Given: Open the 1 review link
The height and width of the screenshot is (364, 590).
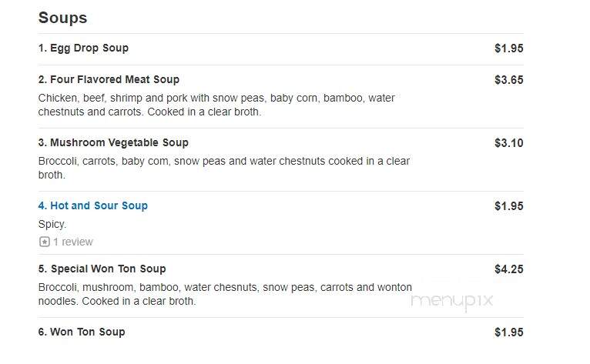Looking at the screenshot, I should tap(73, 242).
